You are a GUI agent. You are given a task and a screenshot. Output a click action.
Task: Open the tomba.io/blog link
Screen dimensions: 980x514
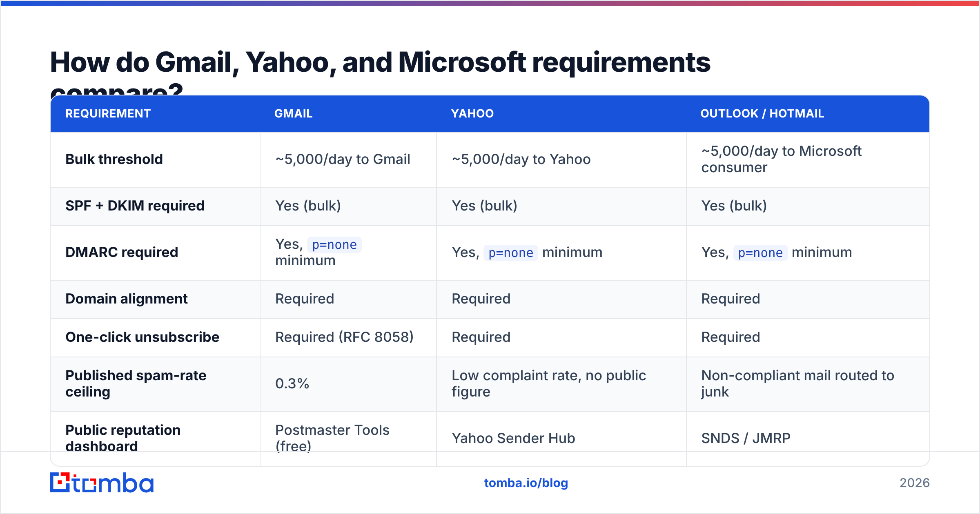pos(526,483)
